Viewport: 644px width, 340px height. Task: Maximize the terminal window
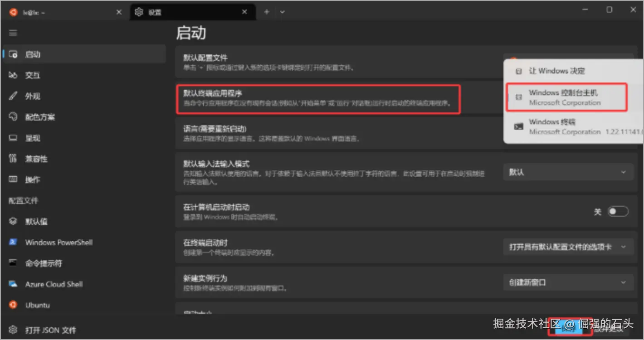(x=610, y=10)
